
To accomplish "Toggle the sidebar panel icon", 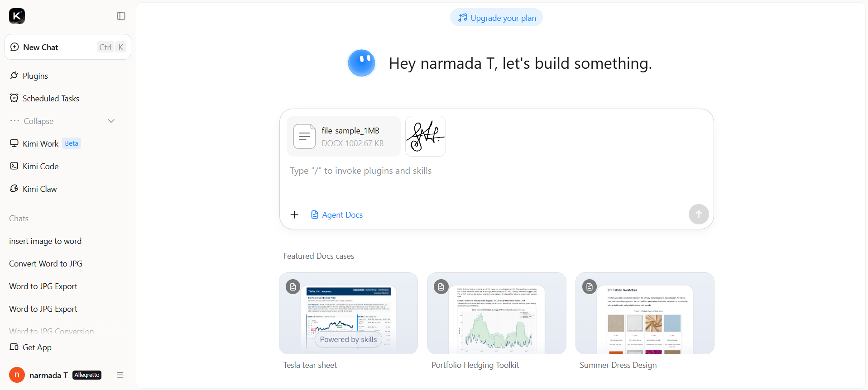I will tap(121, 16).
